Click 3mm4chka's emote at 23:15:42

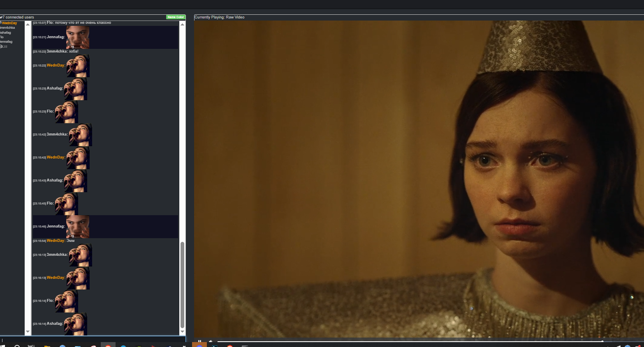click(x=81, y=135)
